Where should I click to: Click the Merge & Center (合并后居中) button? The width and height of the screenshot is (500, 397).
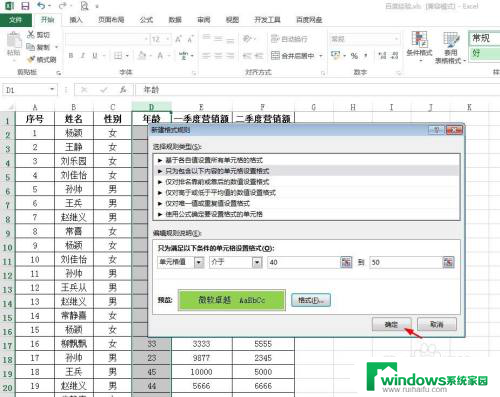point(293,55)
